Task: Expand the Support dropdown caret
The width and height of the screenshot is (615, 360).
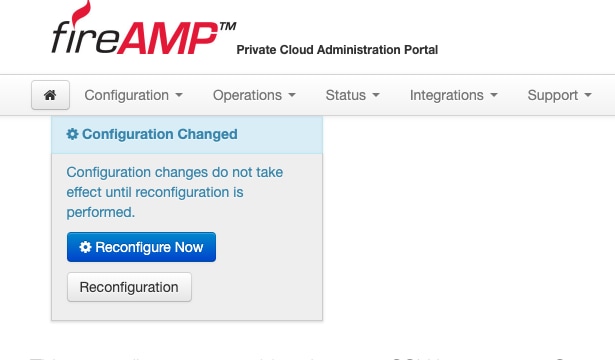Action: pyautogui.click(x=588, y=95)
